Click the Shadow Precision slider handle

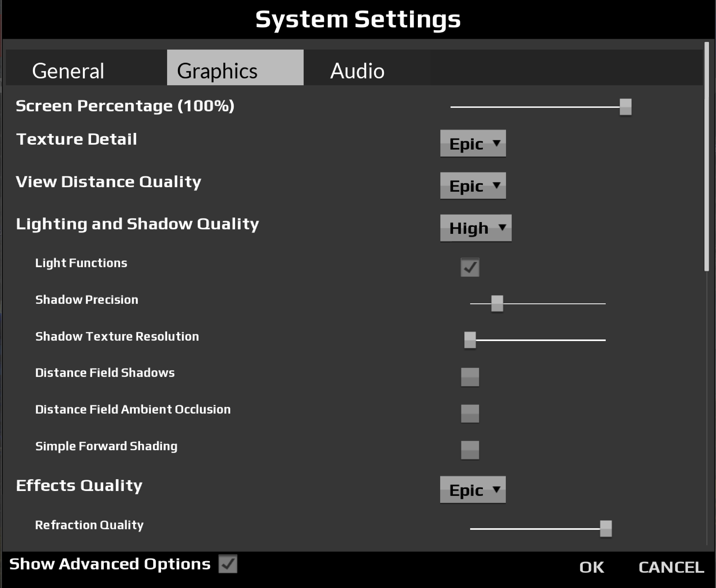click(497, 303)
